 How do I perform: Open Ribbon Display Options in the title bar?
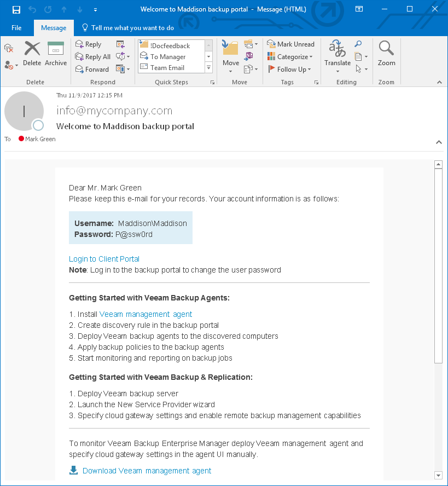359,9
